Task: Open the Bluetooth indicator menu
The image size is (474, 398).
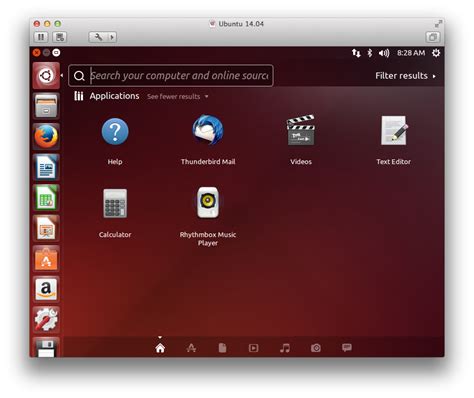Action: (370, 53)
